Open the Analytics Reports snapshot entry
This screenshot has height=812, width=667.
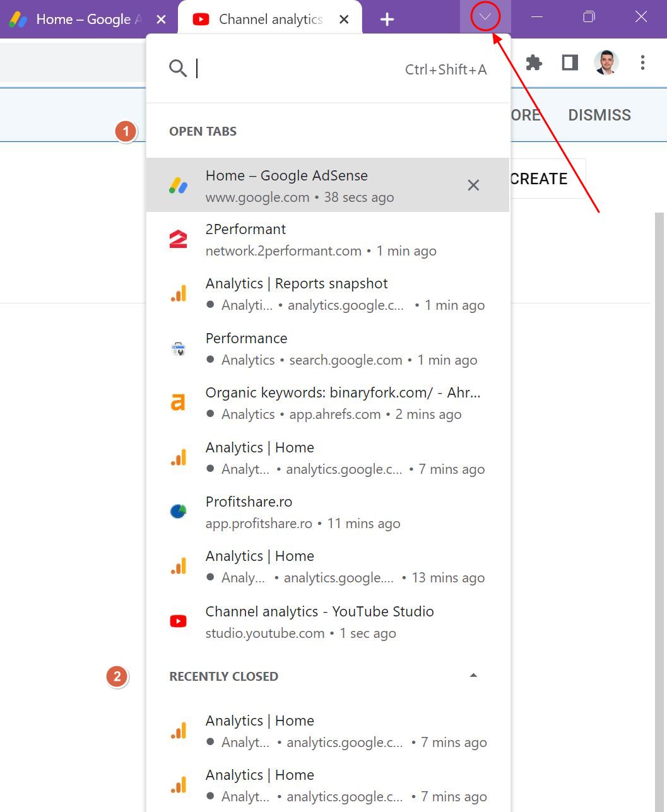297,293
